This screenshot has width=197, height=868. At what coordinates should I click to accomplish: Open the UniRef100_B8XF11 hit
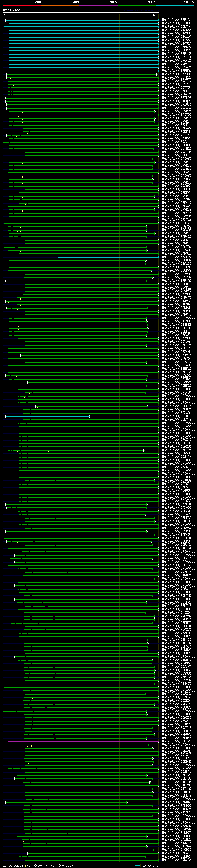click(x=176, y=125)
